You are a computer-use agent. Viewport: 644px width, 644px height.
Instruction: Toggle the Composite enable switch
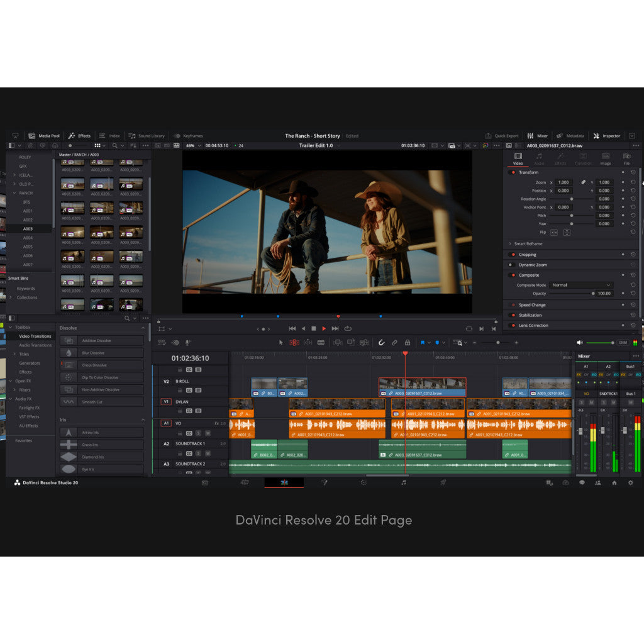click(x=512, y=275)
